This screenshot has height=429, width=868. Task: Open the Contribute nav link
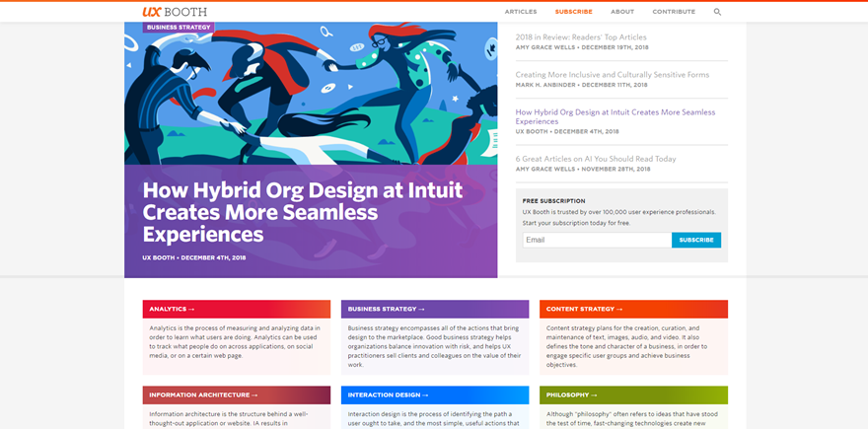click(x=674, y=12)
